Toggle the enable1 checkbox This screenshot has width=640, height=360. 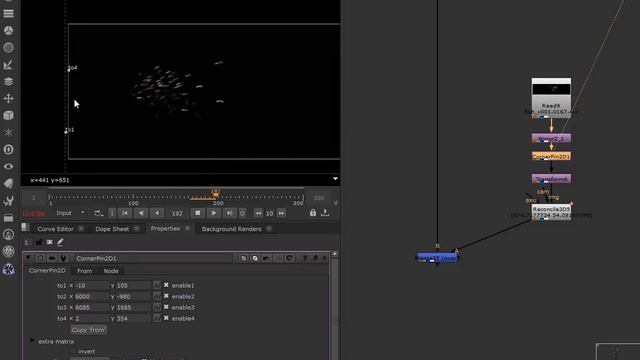coord(166,285)
